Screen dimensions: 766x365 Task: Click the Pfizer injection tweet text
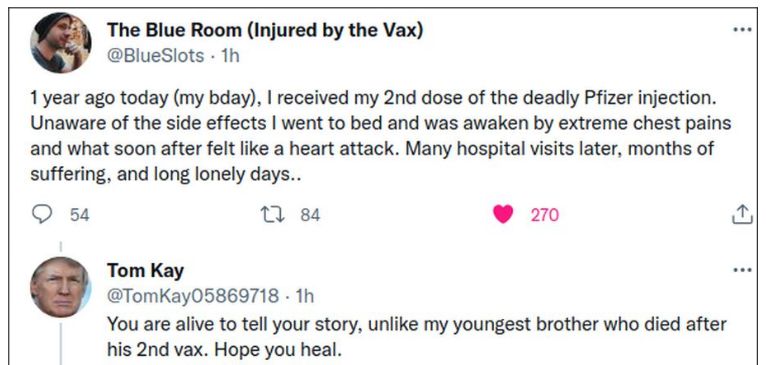pyautogui.click(x=381, y=136)
